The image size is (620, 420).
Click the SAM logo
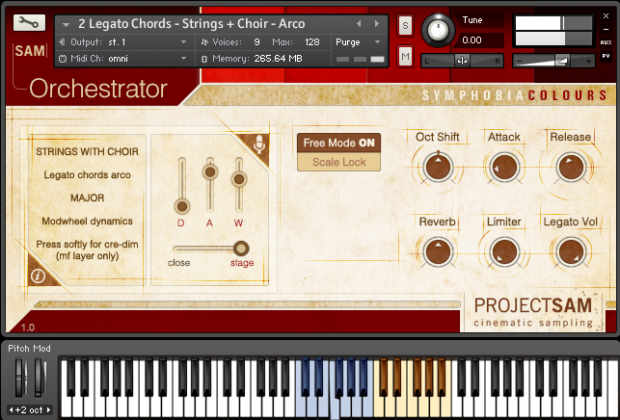pos(30,51)
